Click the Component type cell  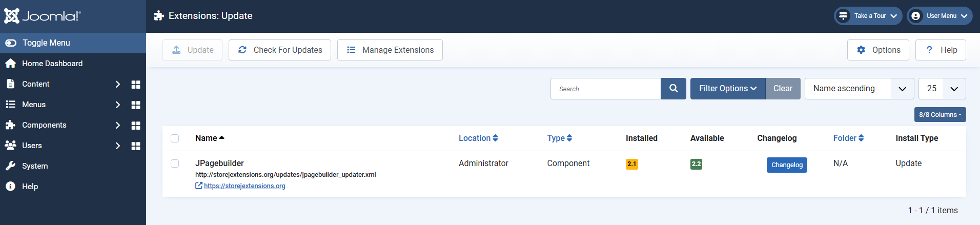point(568,163)
